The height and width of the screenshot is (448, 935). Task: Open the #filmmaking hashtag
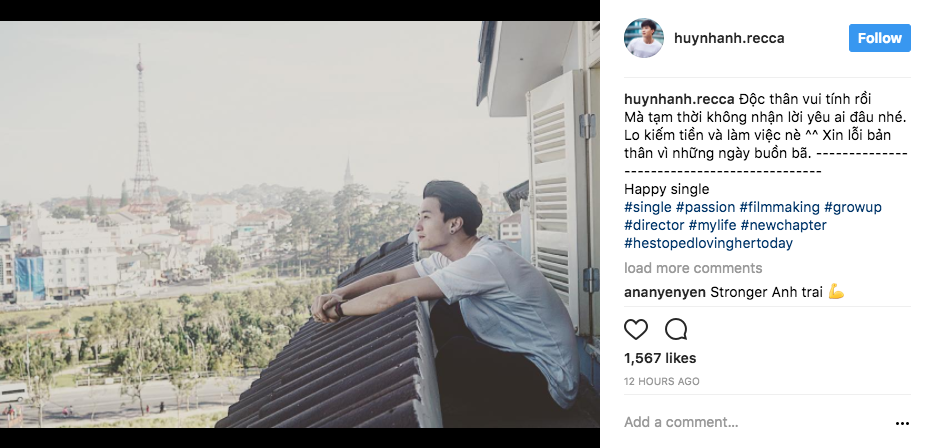click(780, 207)
